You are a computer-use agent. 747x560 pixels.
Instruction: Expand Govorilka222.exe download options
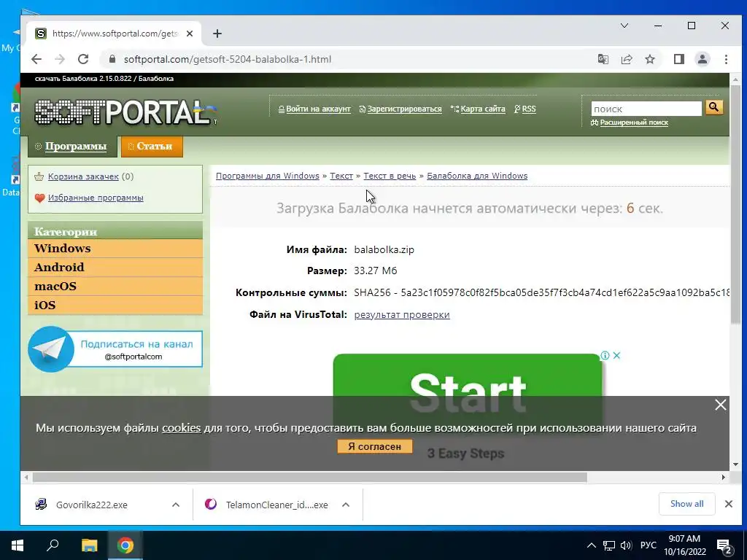(176, 505)
